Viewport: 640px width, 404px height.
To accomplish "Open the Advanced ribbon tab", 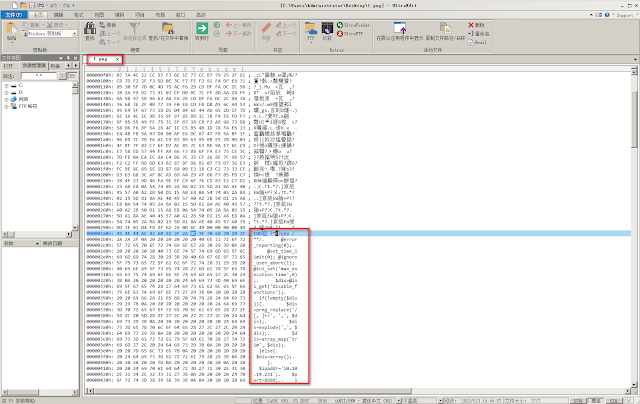I will 201,15.
